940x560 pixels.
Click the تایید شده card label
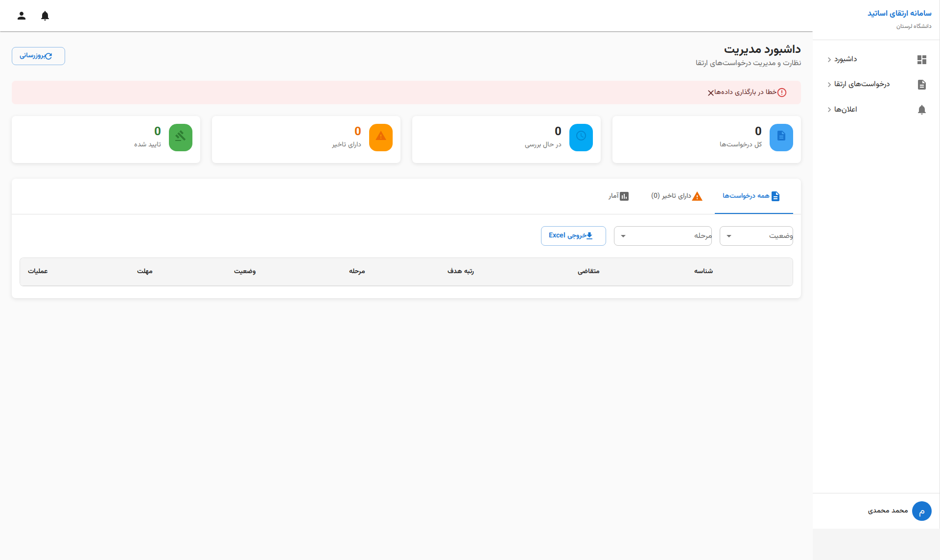(x=147, y=144)
